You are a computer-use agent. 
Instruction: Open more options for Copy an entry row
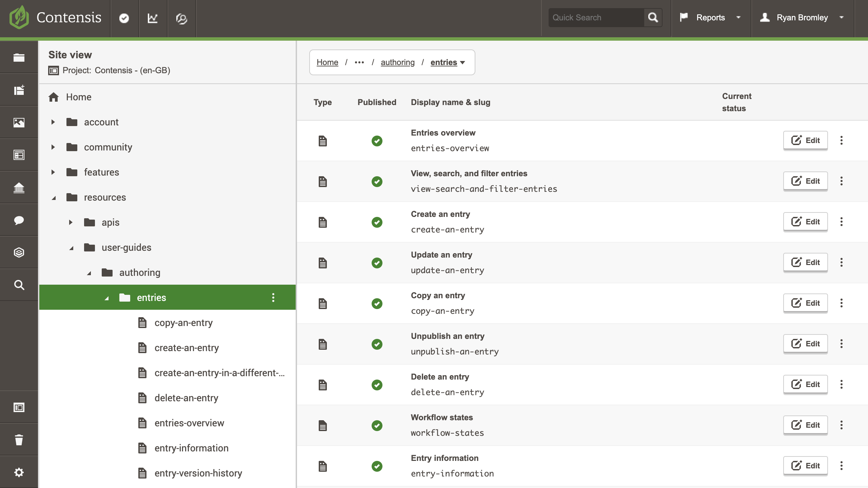click(842, 303)
